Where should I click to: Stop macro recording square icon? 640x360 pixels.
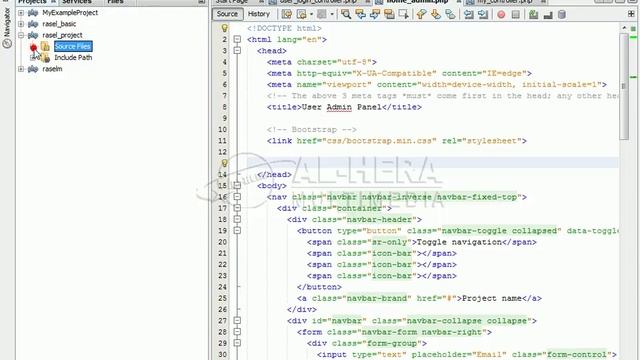(516, 15)
